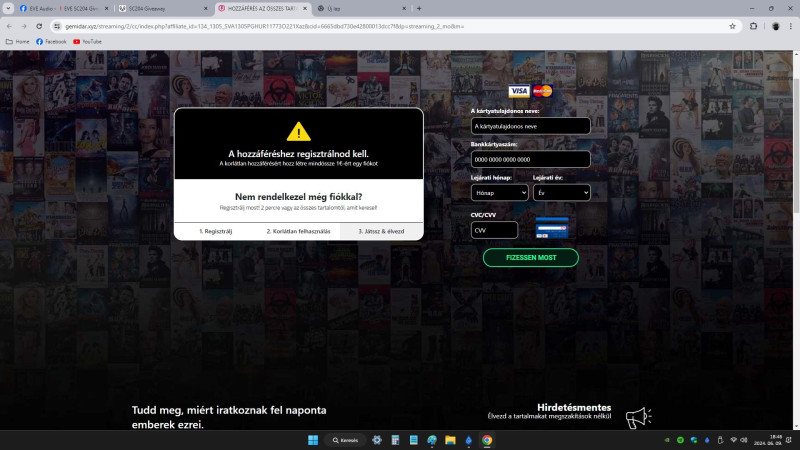Click the 'Hirdetésmentes' heading text
The height and width of the screenshot is (450, 800).
[574, 407]
